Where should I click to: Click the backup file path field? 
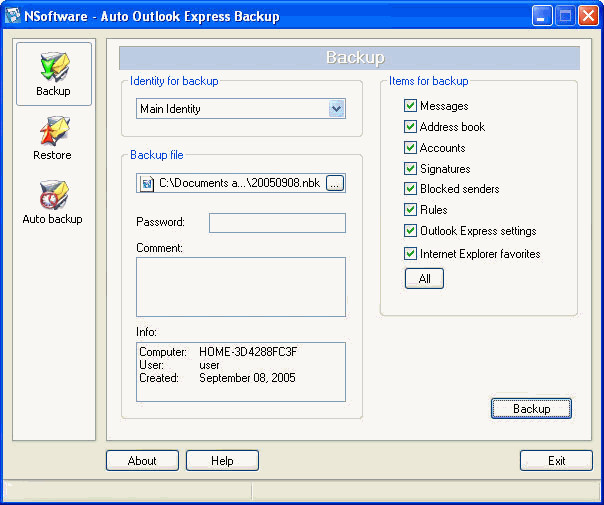[241, 183]
